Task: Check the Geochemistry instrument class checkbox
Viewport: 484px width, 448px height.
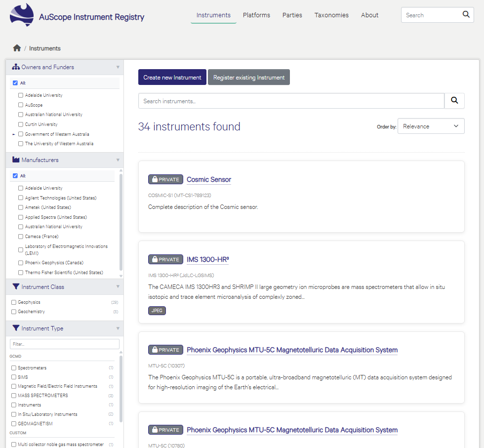Action: (14, 312)
